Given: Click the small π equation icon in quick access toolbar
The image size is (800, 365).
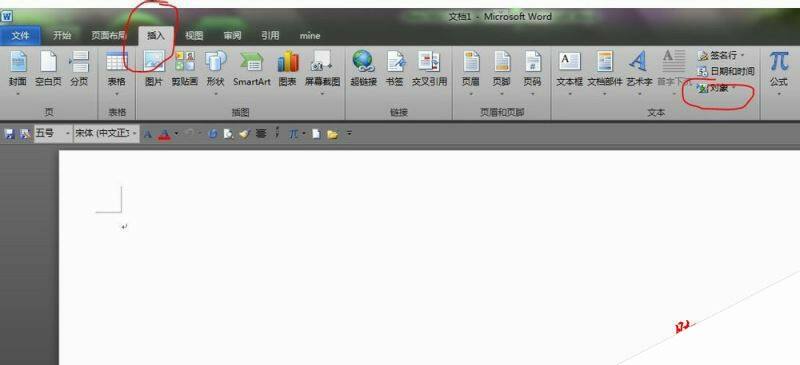Looking at the screenshot, I should [x=293, y=134].
